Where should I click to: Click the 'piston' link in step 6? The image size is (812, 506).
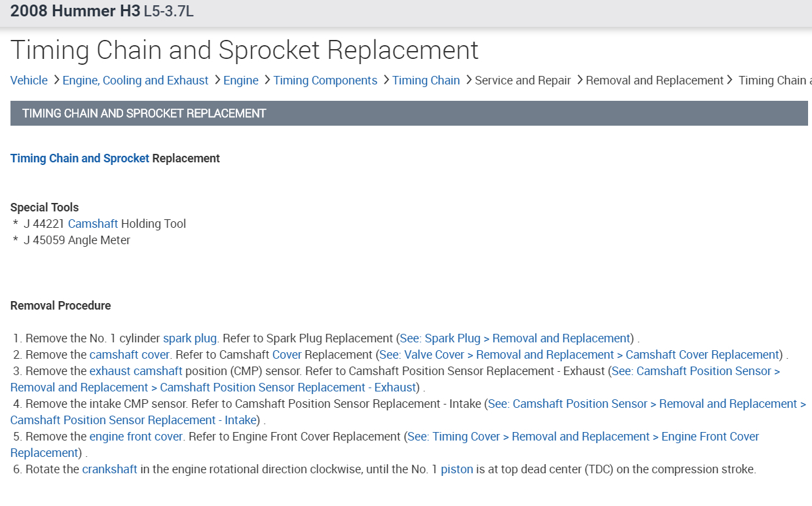[457, 469]
